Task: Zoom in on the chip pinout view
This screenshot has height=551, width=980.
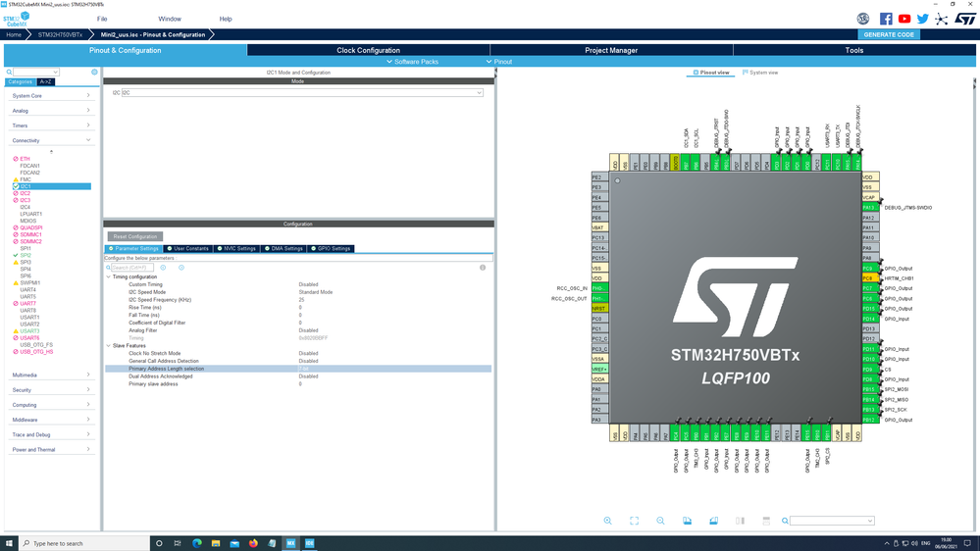Action: [607, 521]
